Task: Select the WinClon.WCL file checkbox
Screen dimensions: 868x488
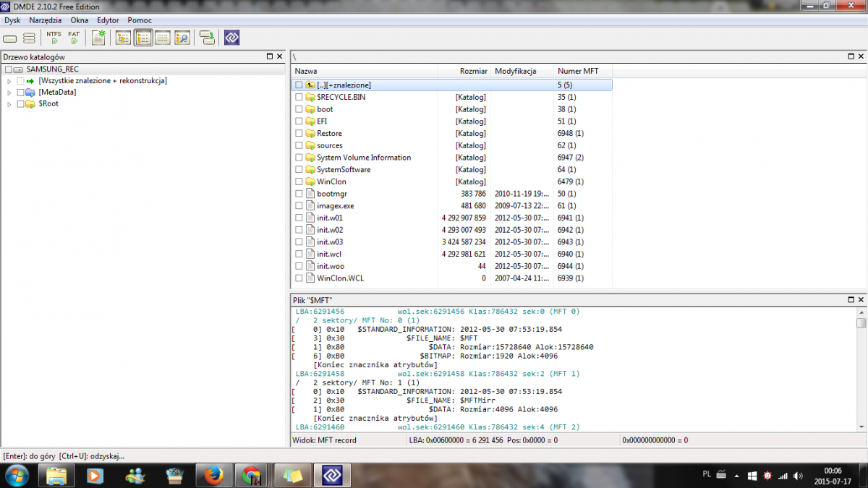Action: tap(299, 278)
